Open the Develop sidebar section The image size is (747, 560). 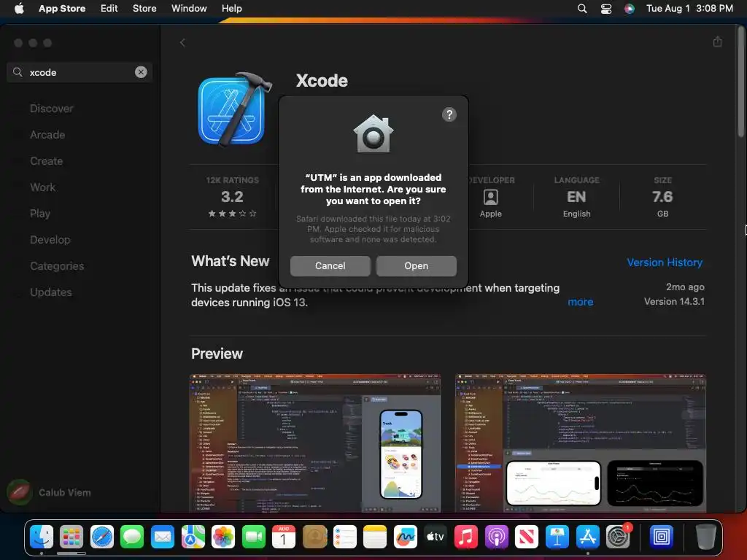point(50,239)
